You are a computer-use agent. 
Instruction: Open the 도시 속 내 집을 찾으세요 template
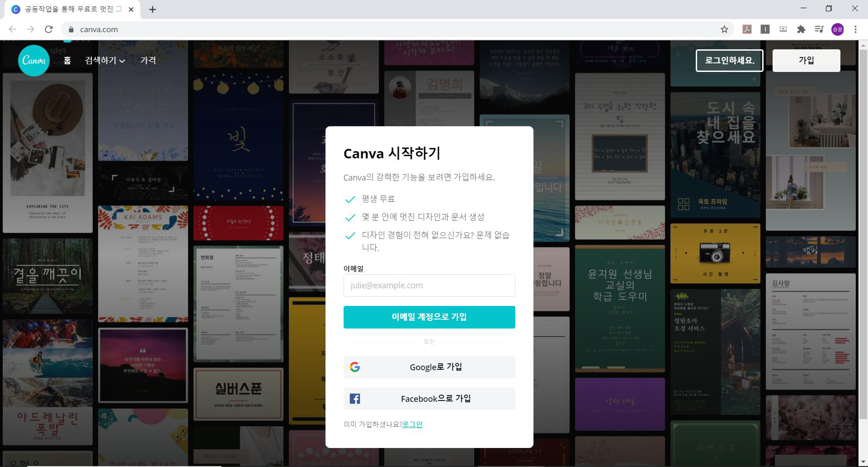pos(715,155)
